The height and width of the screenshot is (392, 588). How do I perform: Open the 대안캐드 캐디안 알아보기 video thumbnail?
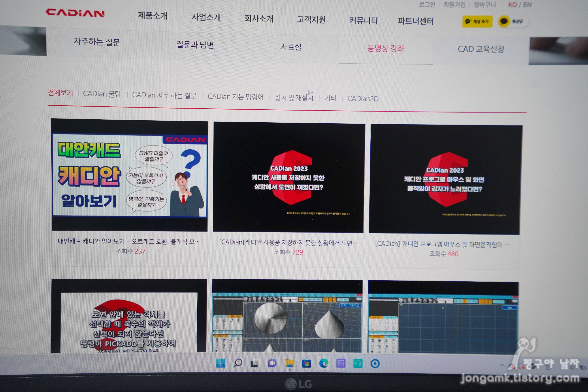tap(130, 175)
